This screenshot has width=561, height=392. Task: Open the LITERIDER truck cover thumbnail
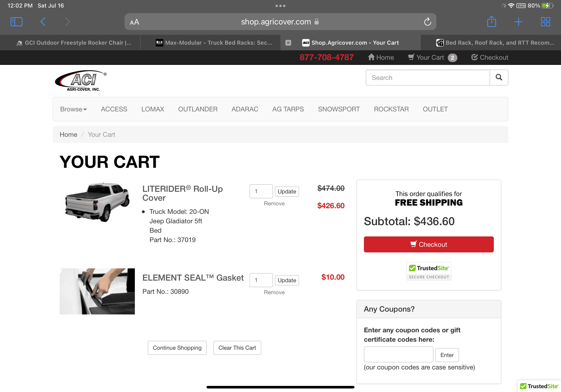[97, 203]
